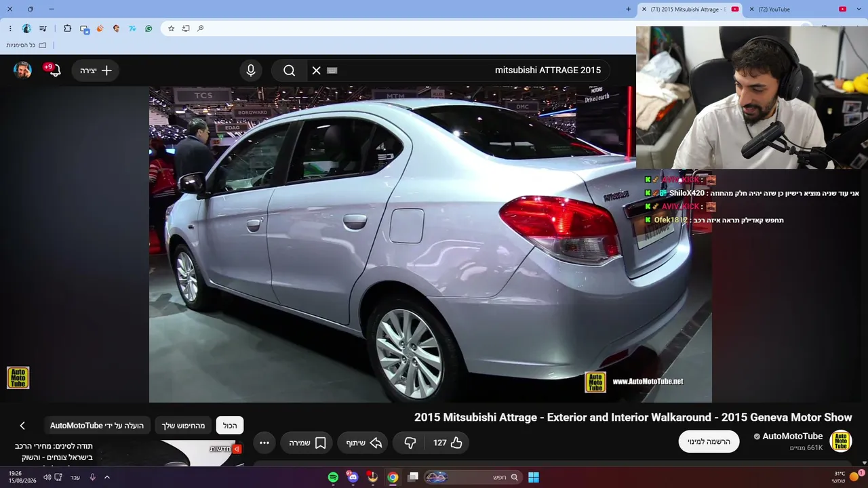Open Chrome from the taskbar
Viewport: 868px width, 488px height.
[393, 477]
